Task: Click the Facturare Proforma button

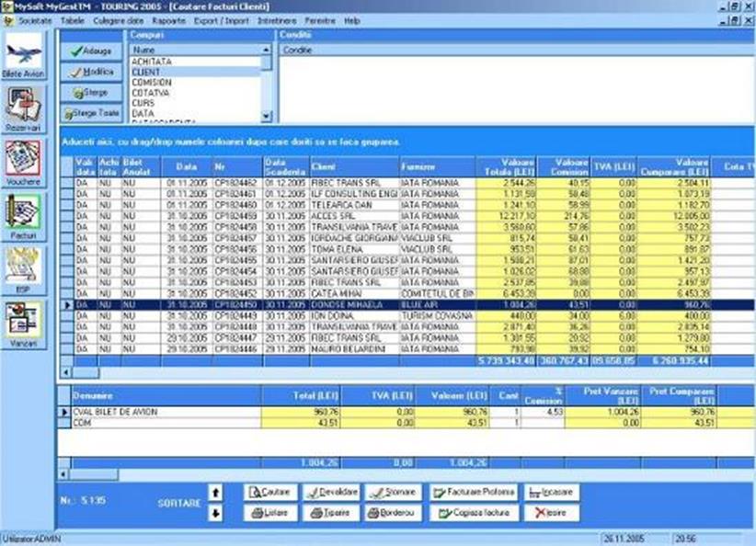Action: tap(474, 493)
